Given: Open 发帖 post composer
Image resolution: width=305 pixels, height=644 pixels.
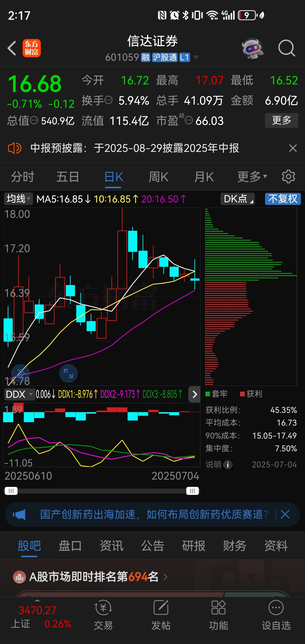Looking at the screenshot, I should [x=161, y=615].
